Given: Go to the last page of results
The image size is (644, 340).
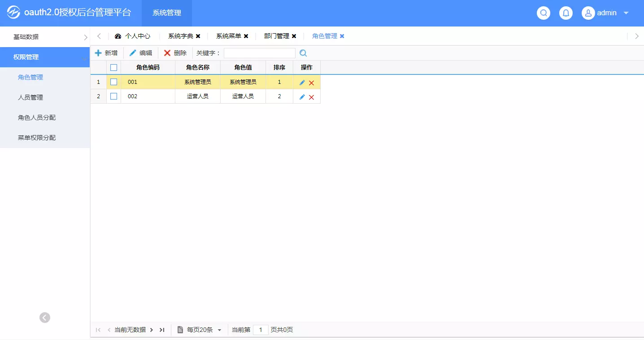Looking at the screenshot, I should point(162,330).
